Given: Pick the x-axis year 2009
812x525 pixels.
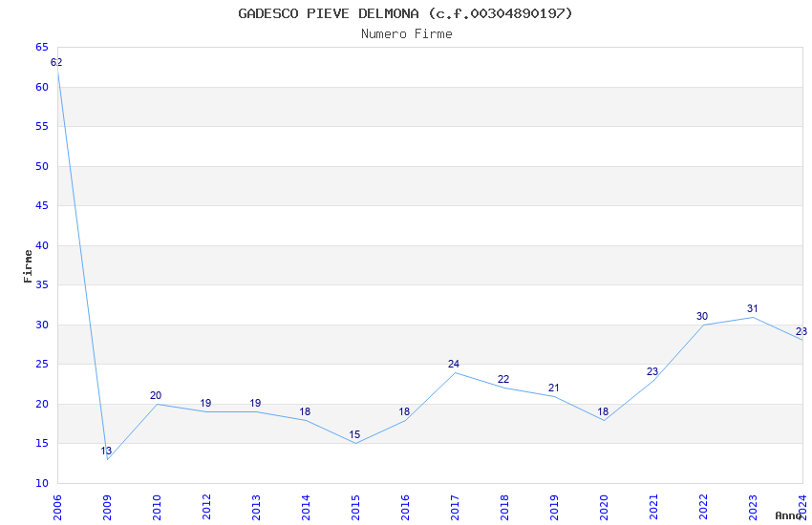Looking at the screenshot, I should [x=107, y=507].
